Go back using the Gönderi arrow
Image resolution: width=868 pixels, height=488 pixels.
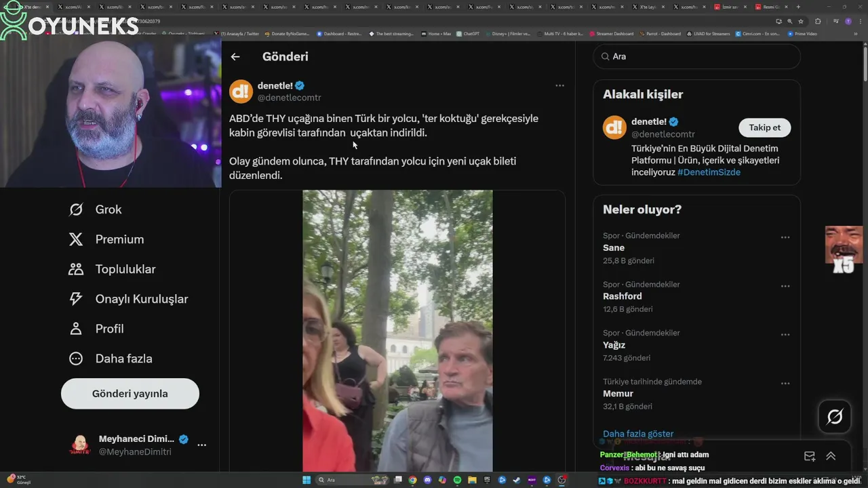[x=235, y=57]
